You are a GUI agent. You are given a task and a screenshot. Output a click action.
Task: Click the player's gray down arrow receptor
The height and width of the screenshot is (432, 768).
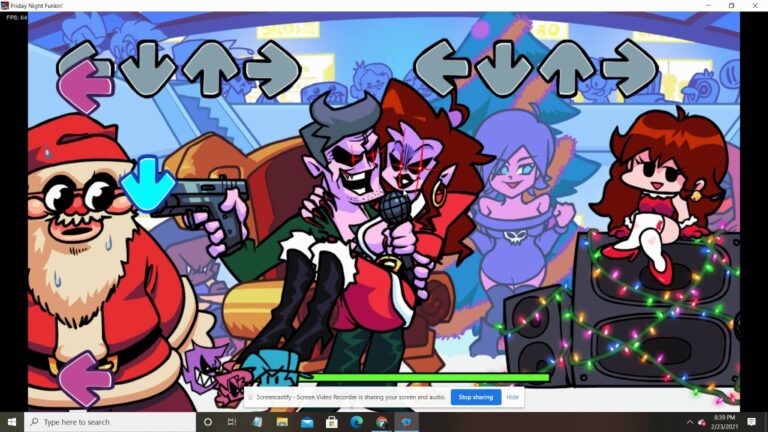[x=504, y=68]
